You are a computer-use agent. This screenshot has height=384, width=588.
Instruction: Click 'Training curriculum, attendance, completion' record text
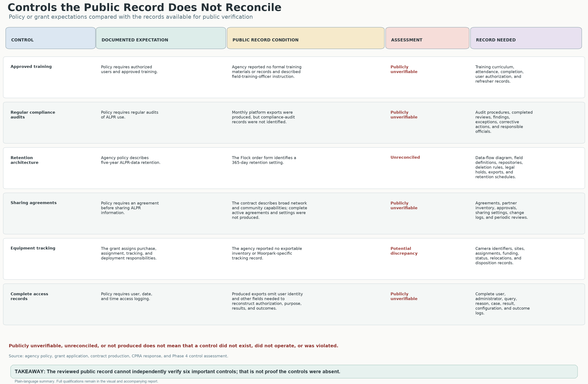pyautogui.click(x=499, y=74)
